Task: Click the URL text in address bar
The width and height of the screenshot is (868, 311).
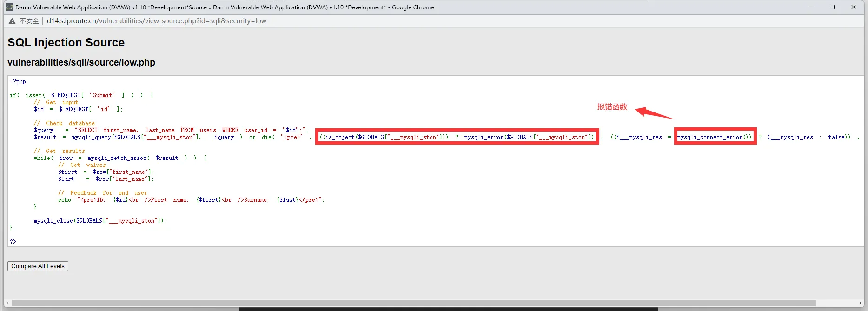Action: (x=156, y=21)
